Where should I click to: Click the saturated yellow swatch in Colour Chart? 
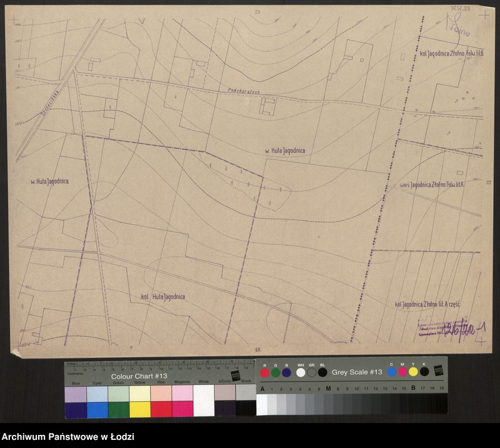[139, 409]
